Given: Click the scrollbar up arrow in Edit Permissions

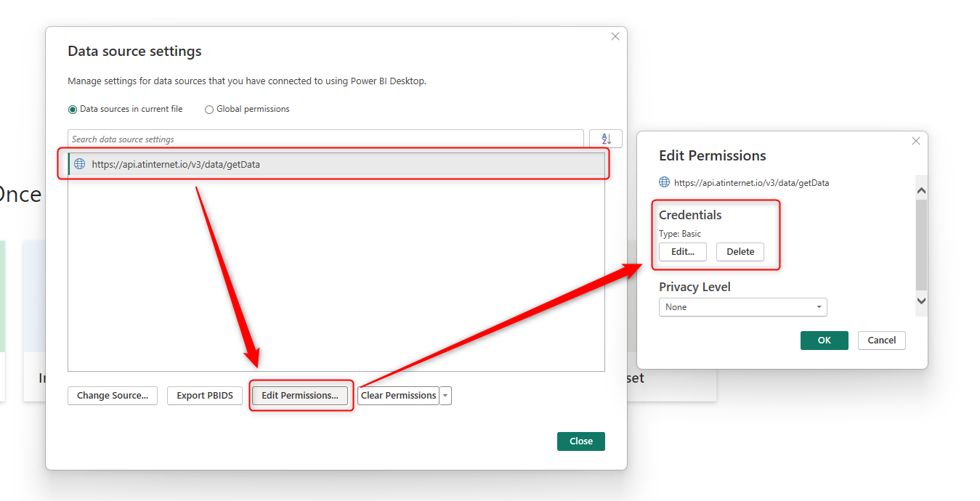Looking at the screenshot, I should pyautogui.click(x=921, y=190).
